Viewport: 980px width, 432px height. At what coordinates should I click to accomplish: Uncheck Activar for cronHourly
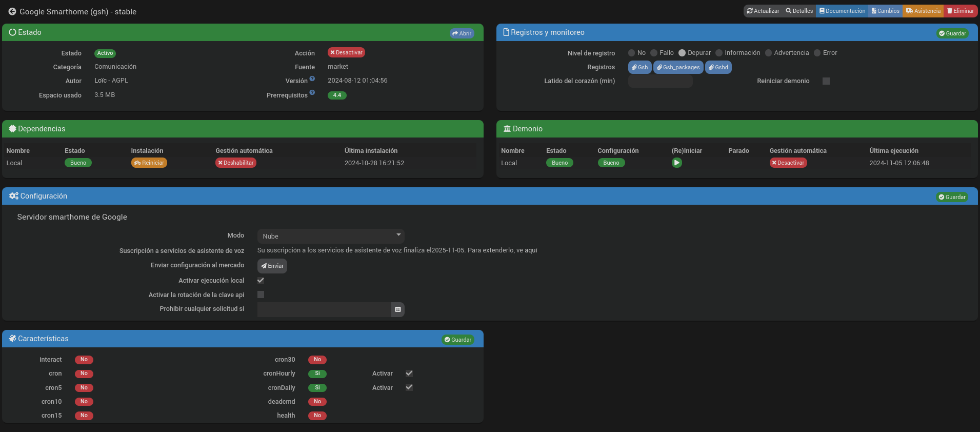409,374
